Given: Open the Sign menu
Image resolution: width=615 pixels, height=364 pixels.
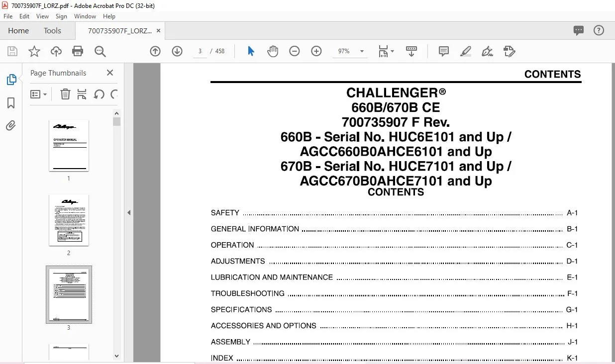Looking at the screenshot, I should coord(61,16).
